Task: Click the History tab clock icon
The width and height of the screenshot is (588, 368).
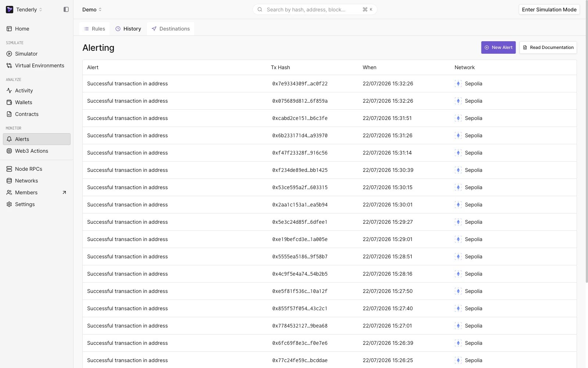Action: coord(118,29)
